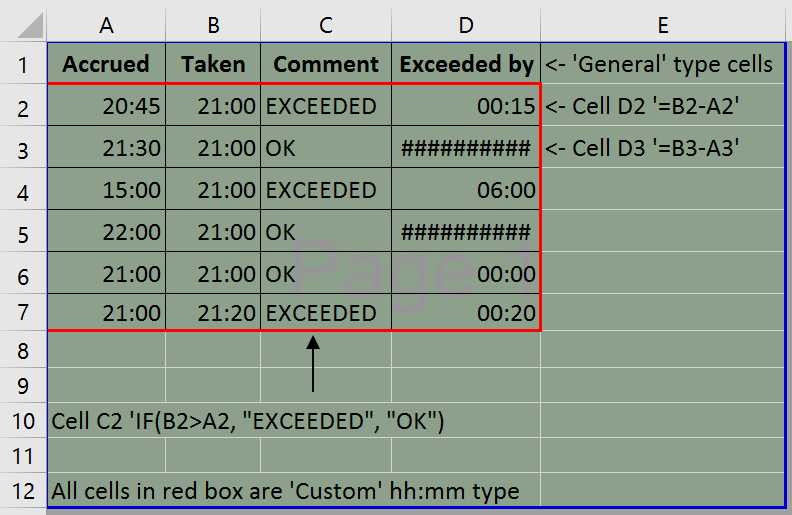Select cell showing 00:15
Screen dimensions: 792x515
point(466,105)
